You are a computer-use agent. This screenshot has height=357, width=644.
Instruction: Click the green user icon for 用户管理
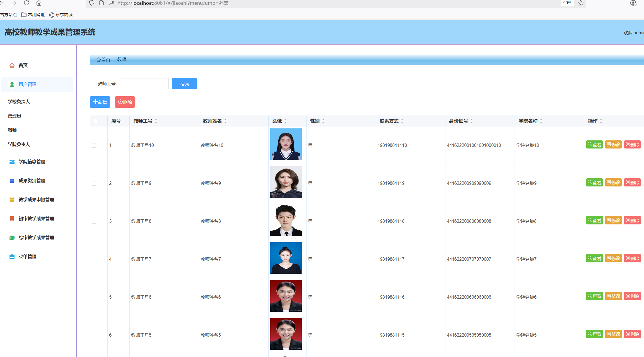(12, 84)
